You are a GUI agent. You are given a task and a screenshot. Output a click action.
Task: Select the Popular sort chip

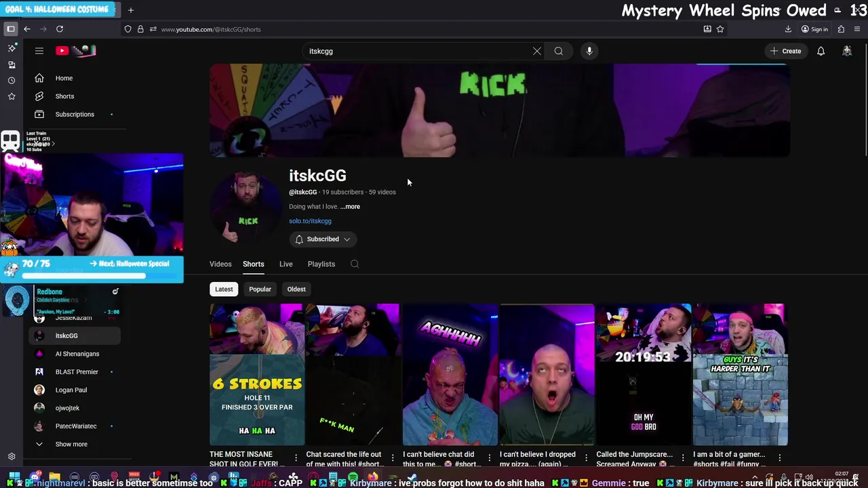point(260,289)
